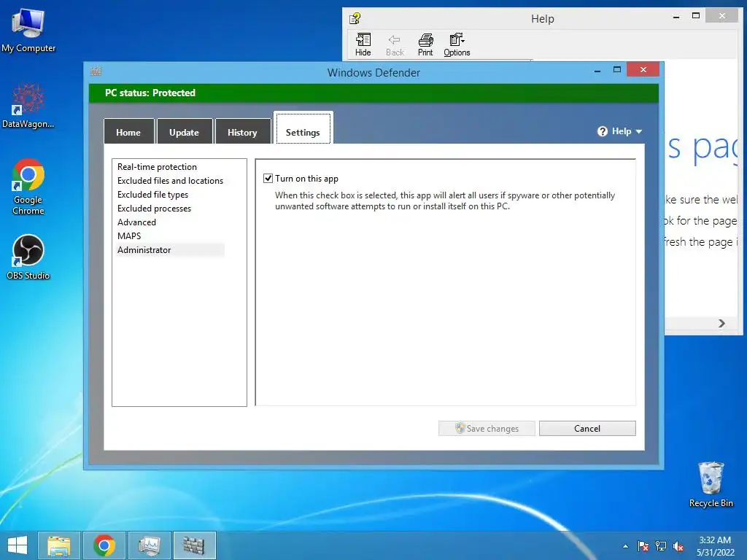Select Advanced settings item
This screenshot has width=747, height=560.
[136, 222]
